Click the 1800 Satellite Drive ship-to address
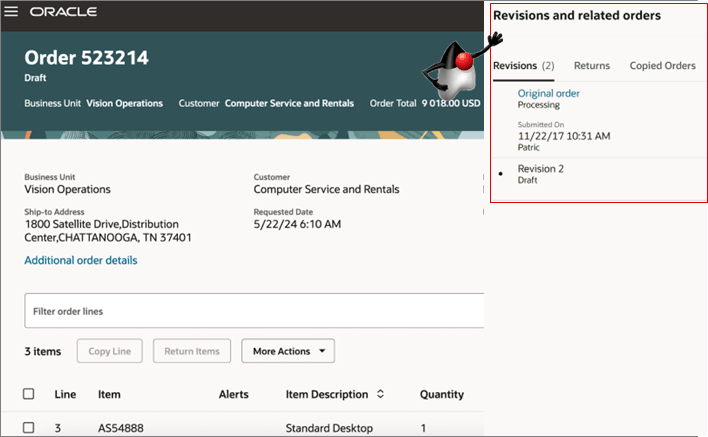This screenshot has height=437, width=708. pyautogui.click(x=108, y=231)
